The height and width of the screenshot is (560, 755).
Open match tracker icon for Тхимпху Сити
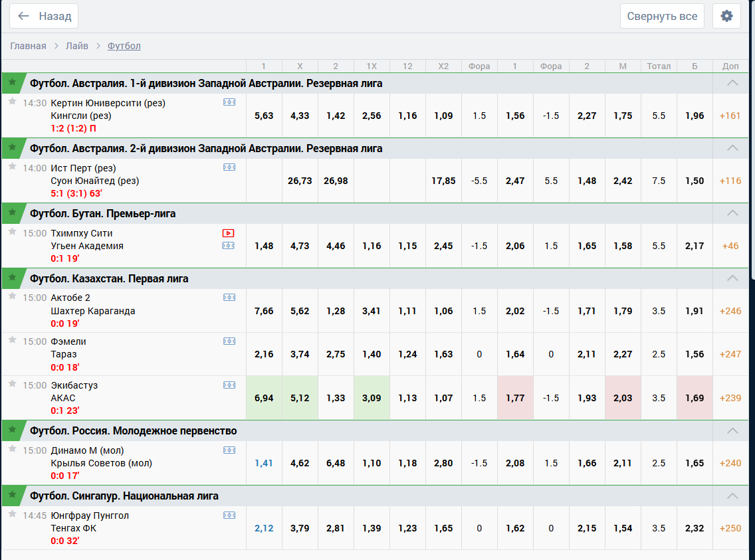tap(228, 246)
